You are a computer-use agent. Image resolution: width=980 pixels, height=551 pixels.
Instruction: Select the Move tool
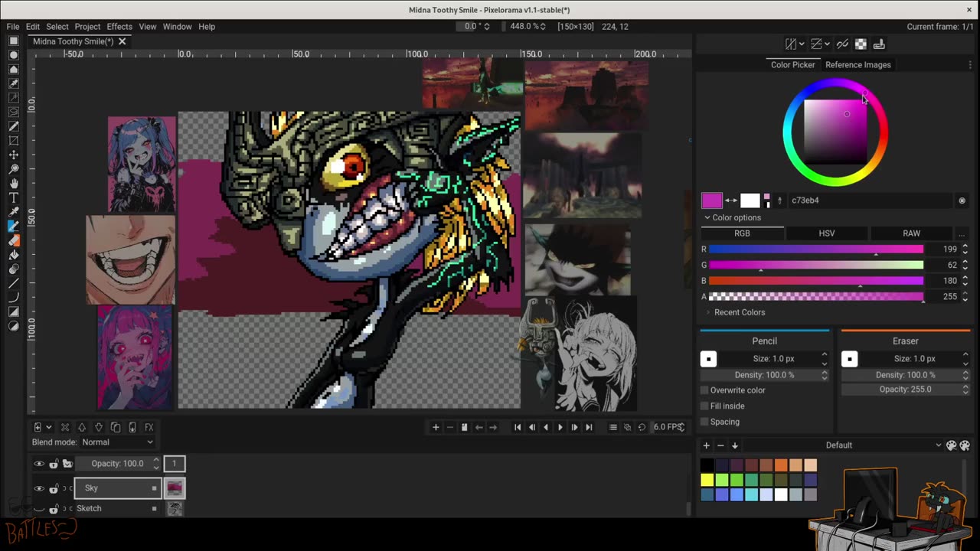click(x=14, y=155)
